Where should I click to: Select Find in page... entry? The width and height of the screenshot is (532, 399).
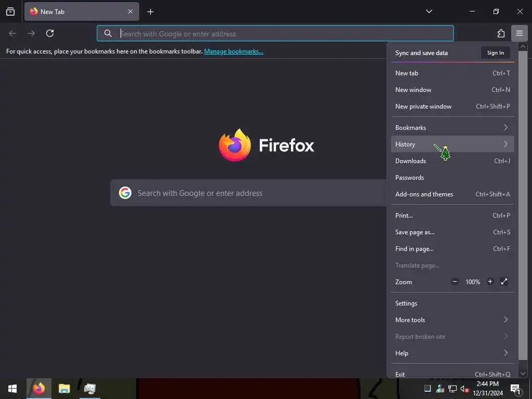coord(453,249)
